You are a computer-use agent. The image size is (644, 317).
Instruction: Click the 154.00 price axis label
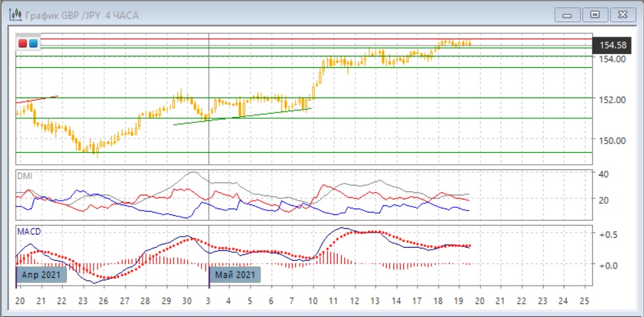pos(614,59)
